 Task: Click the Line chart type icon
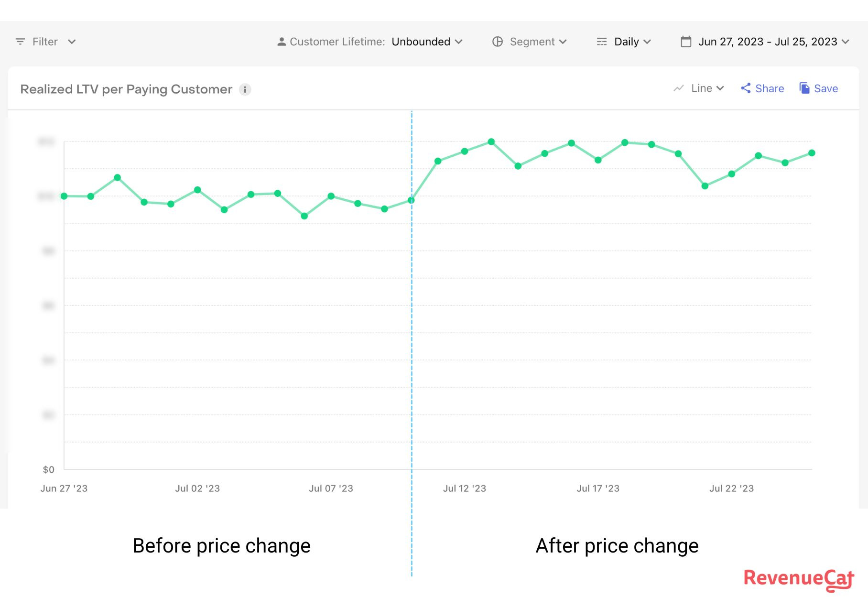click(679, 88)
